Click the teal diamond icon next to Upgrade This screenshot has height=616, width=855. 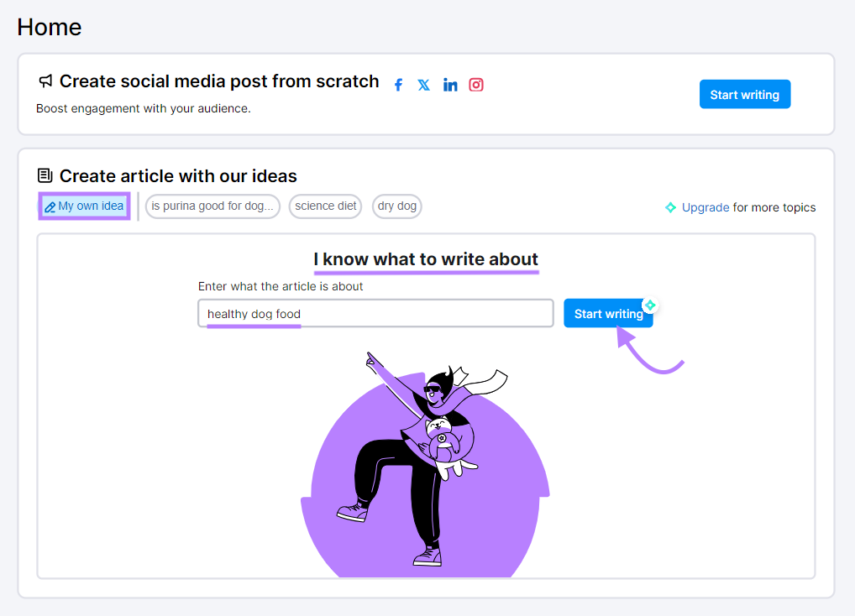pos(670,207)
